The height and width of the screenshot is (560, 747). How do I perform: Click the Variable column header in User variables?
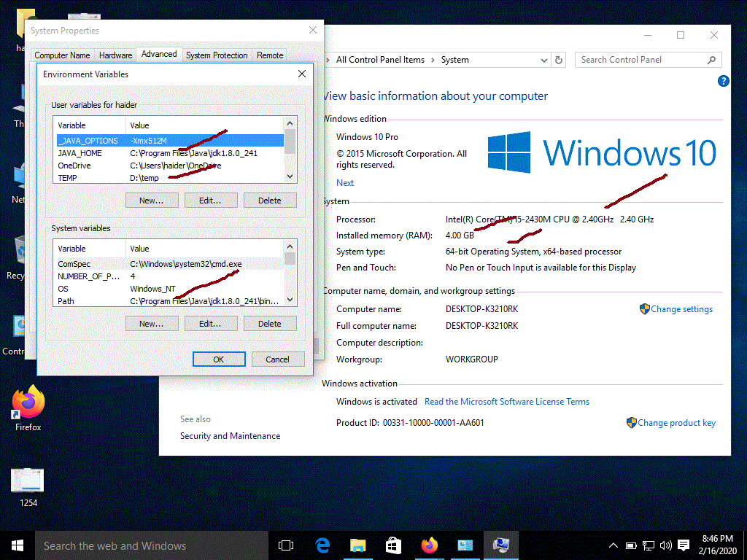tap(90, 125)
